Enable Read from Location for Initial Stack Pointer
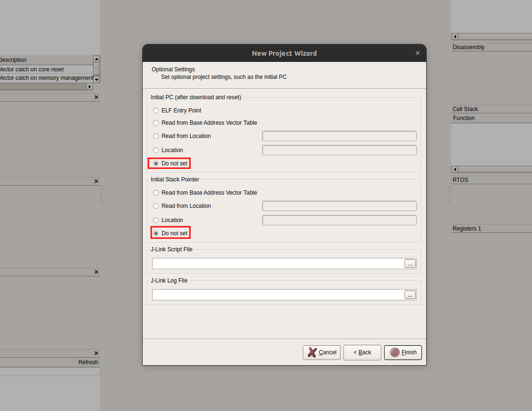 click(x=156, y=206)
